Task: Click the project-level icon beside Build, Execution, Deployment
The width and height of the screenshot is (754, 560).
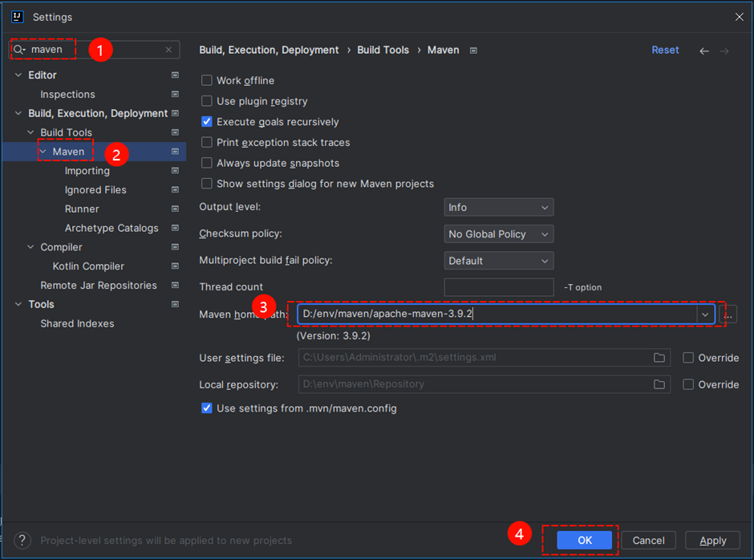Action: pos(175,113)
